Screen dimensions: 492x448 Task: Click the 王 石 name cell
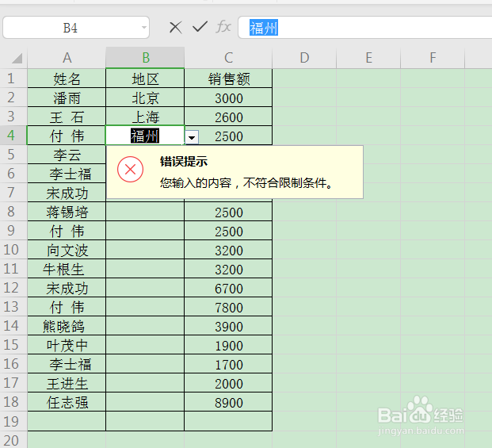point(67,117)
